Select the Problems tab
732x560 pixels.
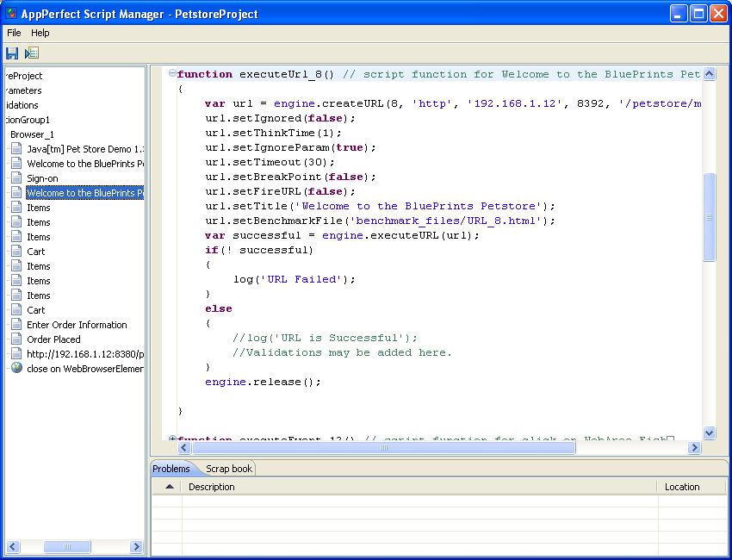click(171, 469)
